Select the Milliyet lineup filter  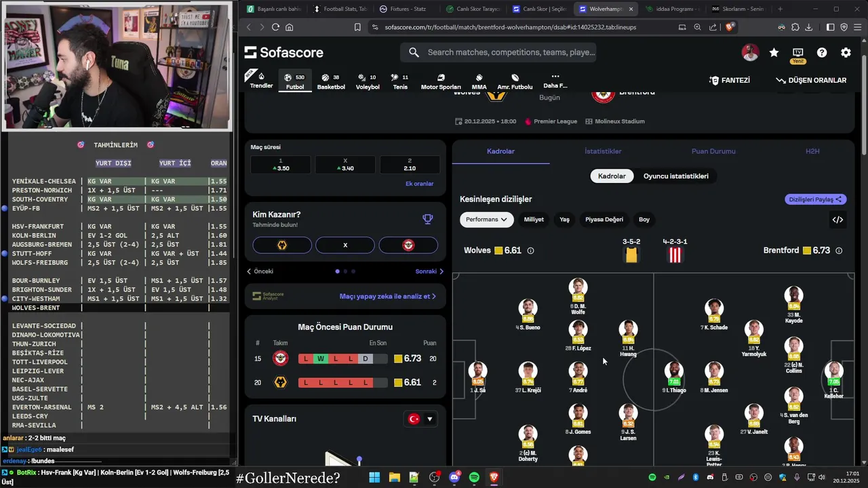pos(534,220)
